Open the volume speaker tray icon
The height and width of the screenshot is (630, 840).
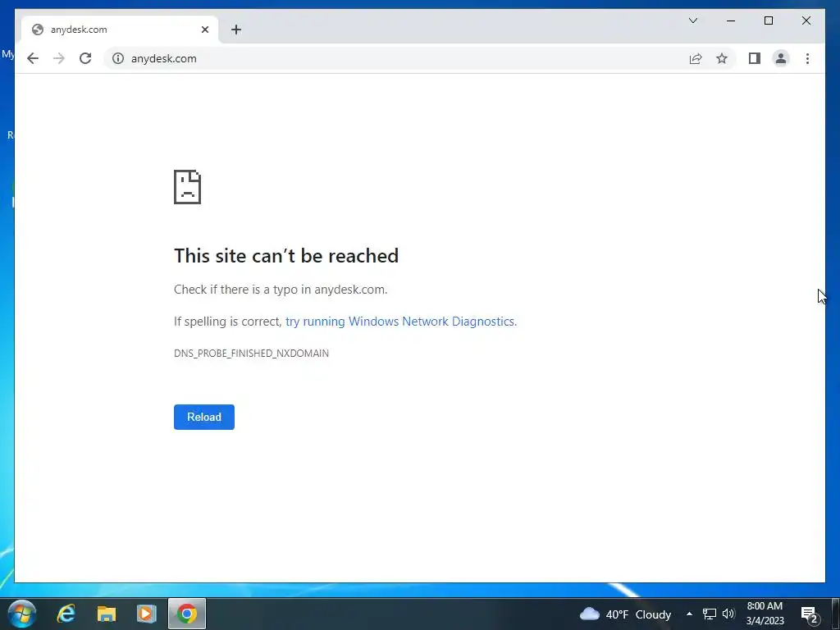click(x=728, y=614)
